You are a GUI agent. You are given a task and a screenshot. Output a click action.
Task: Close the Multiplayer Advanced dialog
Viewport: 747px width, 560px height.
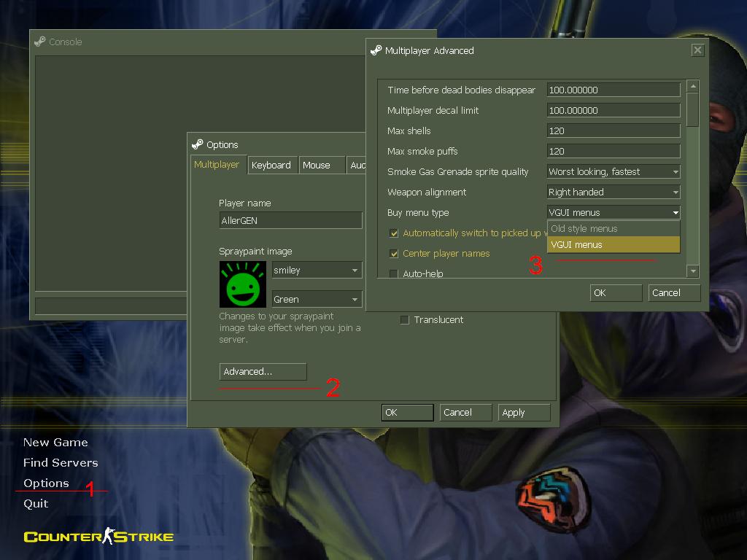tap(697, 50)
